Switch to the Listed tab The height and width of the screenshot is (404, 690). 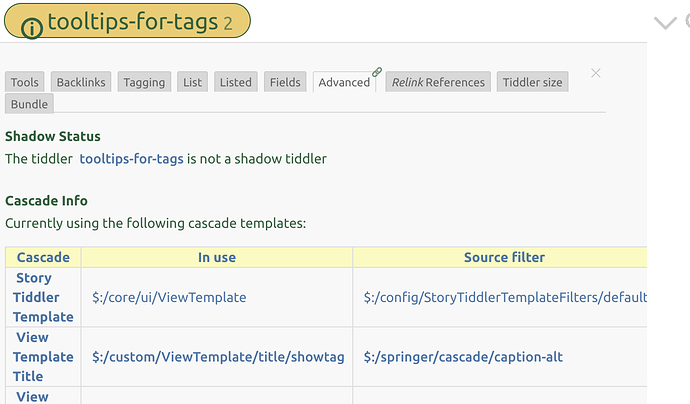click(236, 82)
